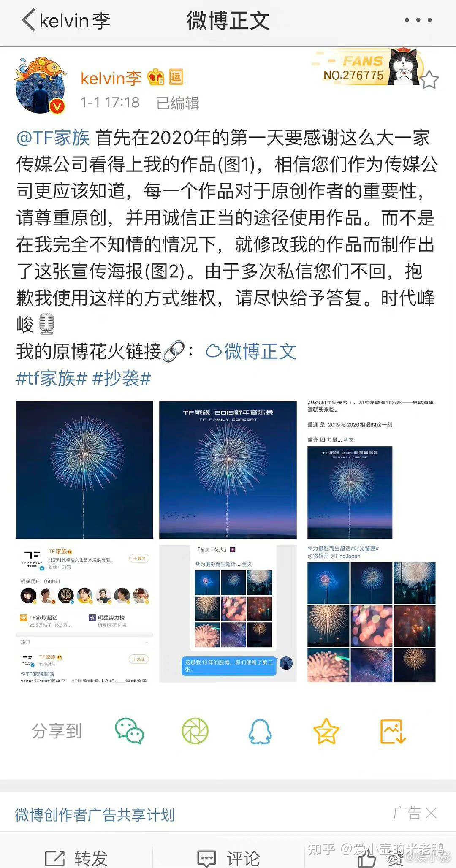Tap 评论 to comment

tap(228, 858)
